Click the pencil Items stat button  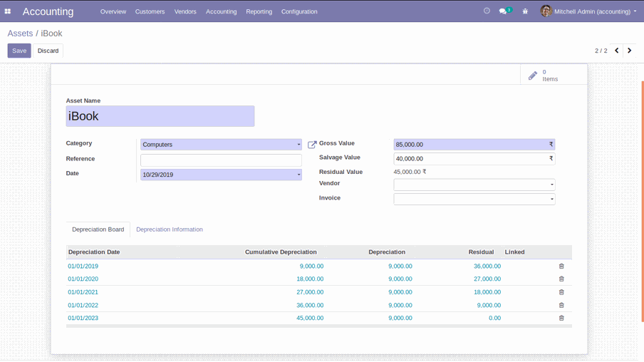(554, 76)
